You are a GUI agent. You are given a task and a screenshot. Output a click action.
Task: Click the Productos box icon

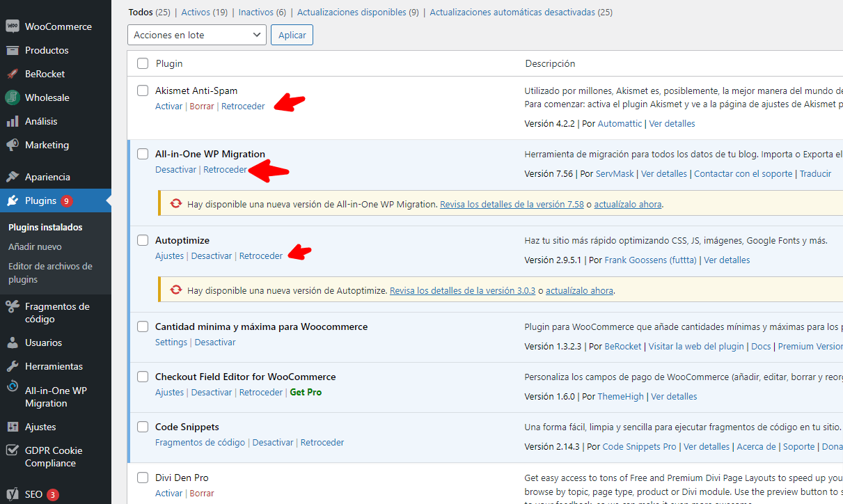(x=13, y=50)
